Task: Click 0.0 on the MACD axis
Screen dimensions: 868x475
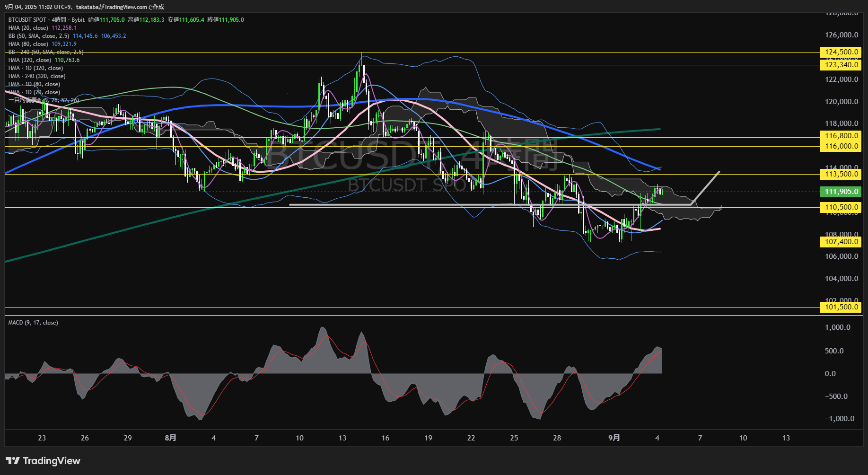Action: point(830,374)
